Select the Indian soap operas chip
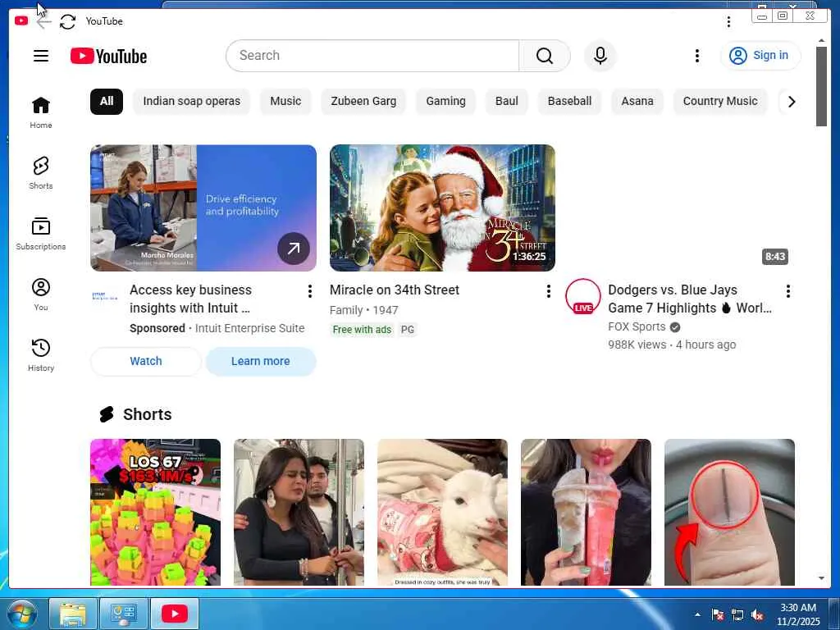This screenshot has width=840, height=630. point(191,101)
